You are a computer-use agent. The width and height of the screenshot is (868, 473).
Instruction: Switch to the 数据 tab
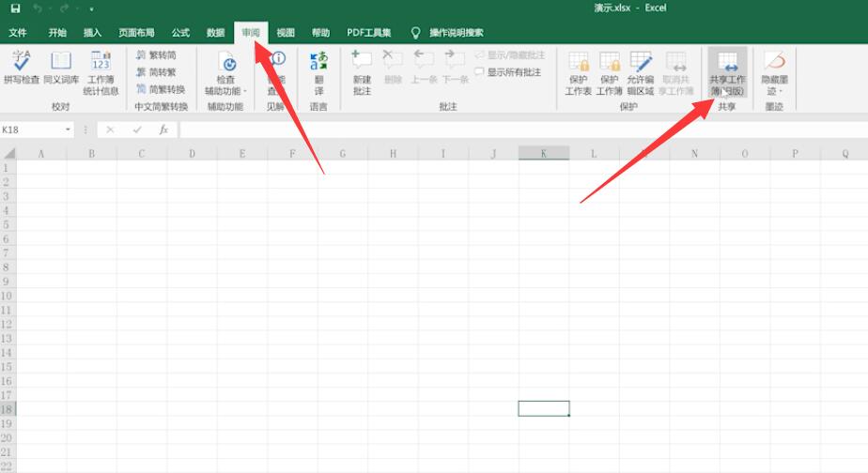tap(215, 33)
